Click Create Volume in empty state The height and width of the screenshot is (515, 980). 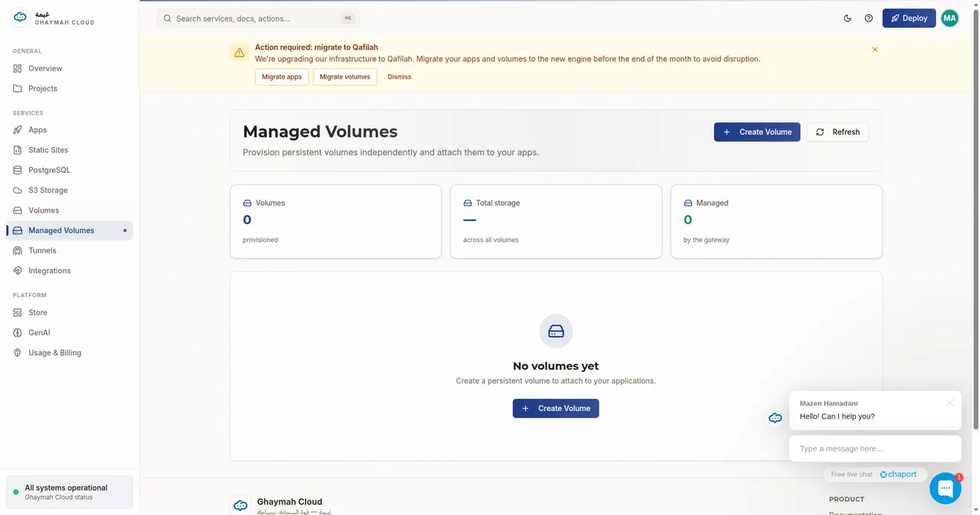[x=556, y=409]
